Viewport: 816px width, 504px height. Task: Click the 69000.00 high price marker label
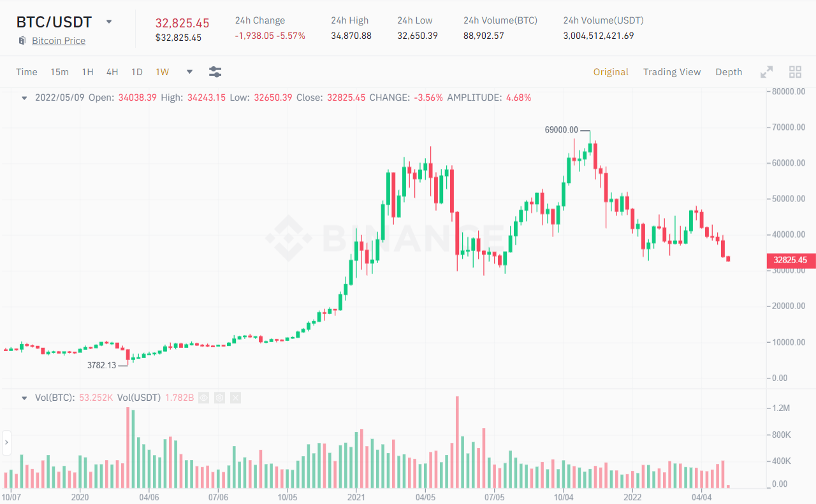(x=562, y=130)
